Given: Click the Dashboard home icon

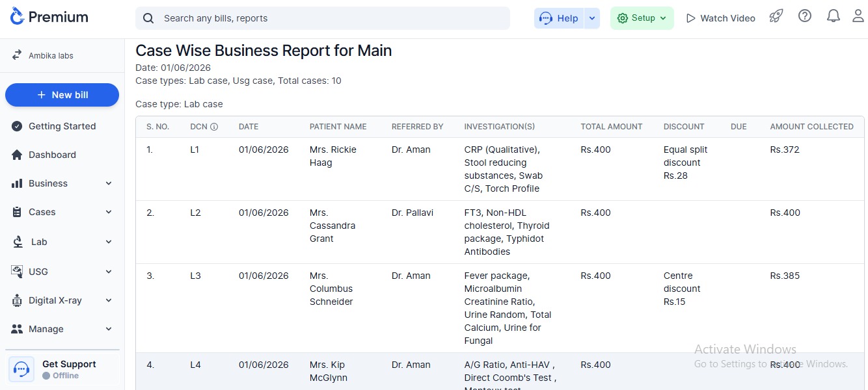Looking at the screenshot, I should click(x=18, y=155).
